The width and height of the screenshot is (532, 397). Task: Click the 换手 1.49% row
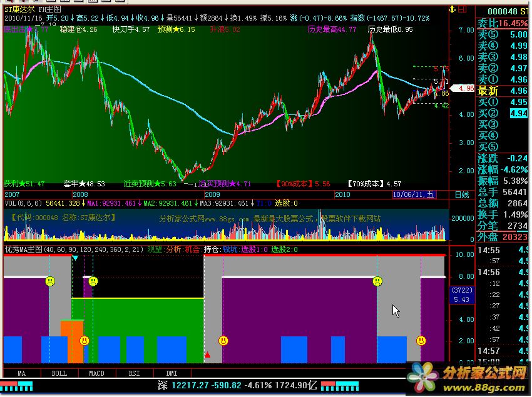[x=503, y=214]
